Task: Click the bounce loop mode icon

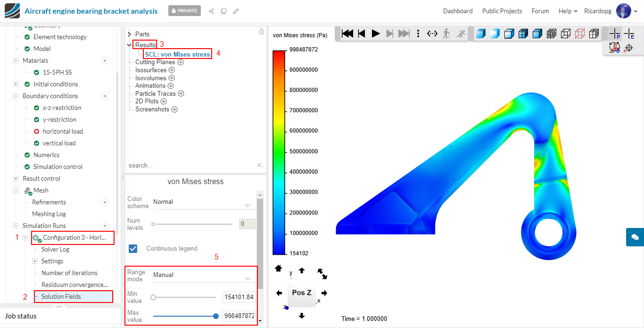Action: pyautogui.click(x=432, y=34)
